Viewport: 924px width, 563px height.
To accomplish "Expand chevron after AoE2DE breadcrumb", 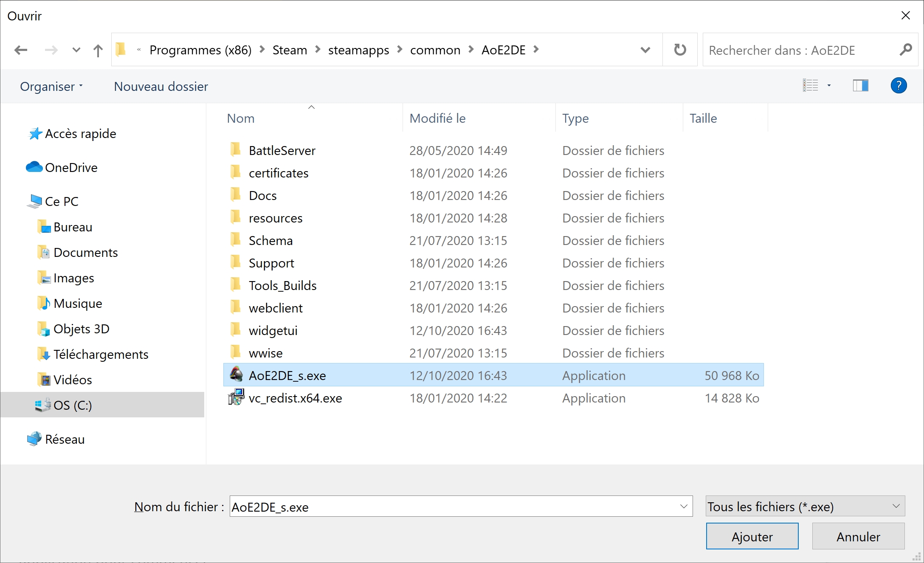I will [536, 50].
